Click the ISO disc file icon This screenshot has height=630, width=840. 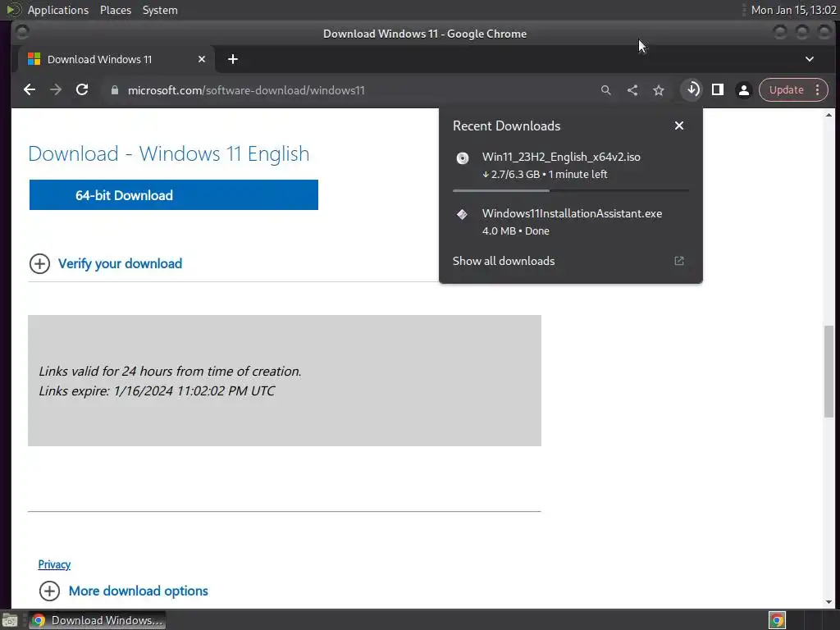tap(463, 158)
